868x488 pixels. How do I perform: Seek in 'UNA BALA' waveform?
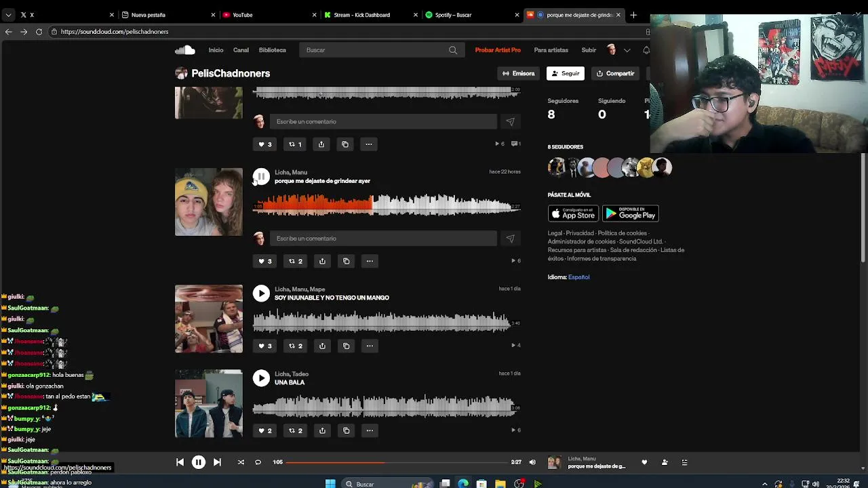click(x=387, y=406)
